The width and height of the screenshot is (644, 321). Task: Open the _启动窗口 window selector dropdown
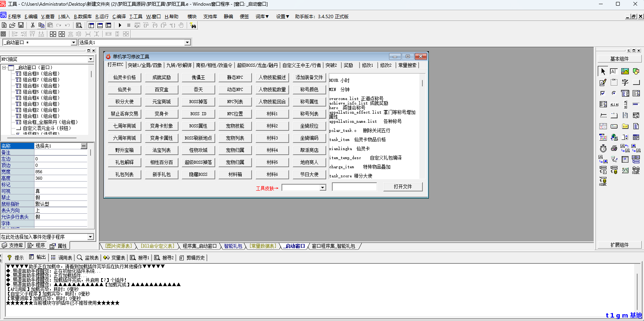[74, 42]
